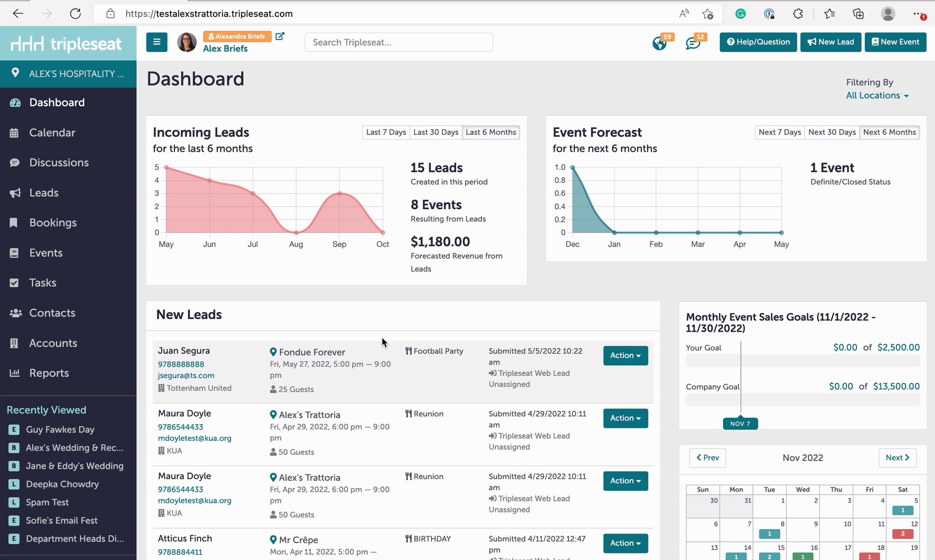Screen dimensions: 935x560
Task: Call Juan Segura's phone number 9788888888
Action: point(181,364)
